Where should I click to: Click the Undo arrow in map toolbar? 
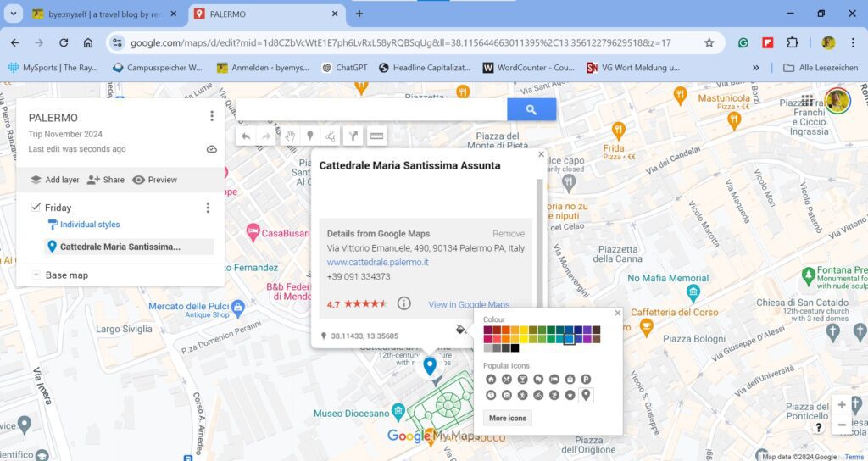[x=246, y=136]
